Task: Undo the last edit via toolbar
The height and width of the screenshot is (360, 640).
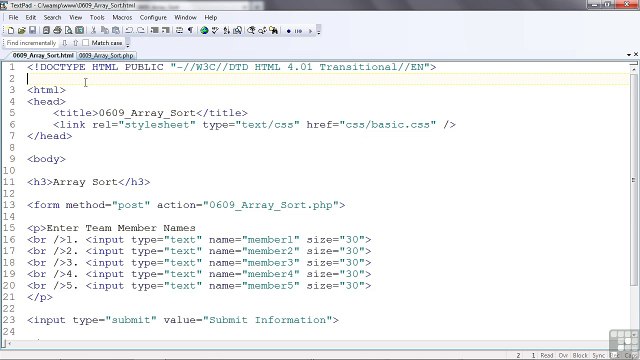Action: tap(129, 31)
